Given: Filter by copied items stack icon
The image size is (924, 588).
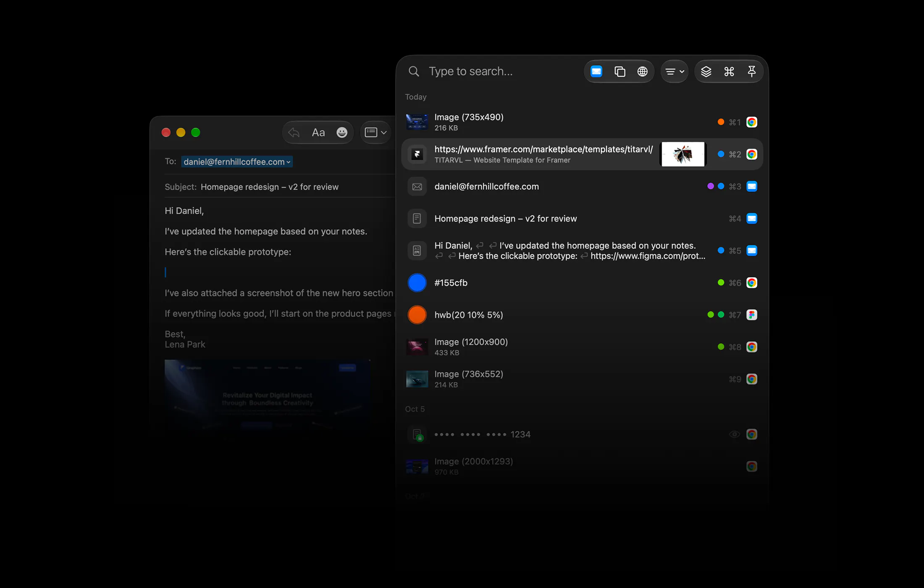Looking at the screenshot, I should (x=619, y=71).
